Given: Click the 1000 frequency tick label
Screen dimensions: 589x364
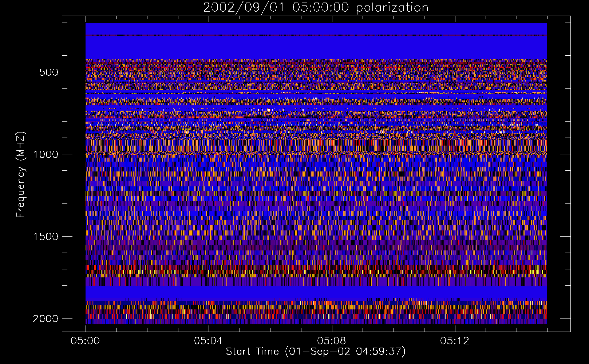Looking at the screenshot, I should pyautogui.click(x=46, y=154).
